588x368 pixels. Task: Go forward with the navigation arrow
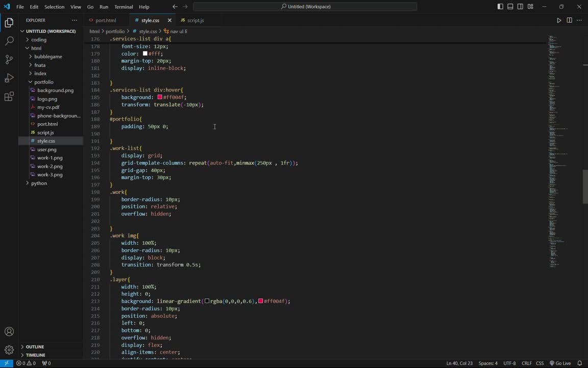point(185,6)
